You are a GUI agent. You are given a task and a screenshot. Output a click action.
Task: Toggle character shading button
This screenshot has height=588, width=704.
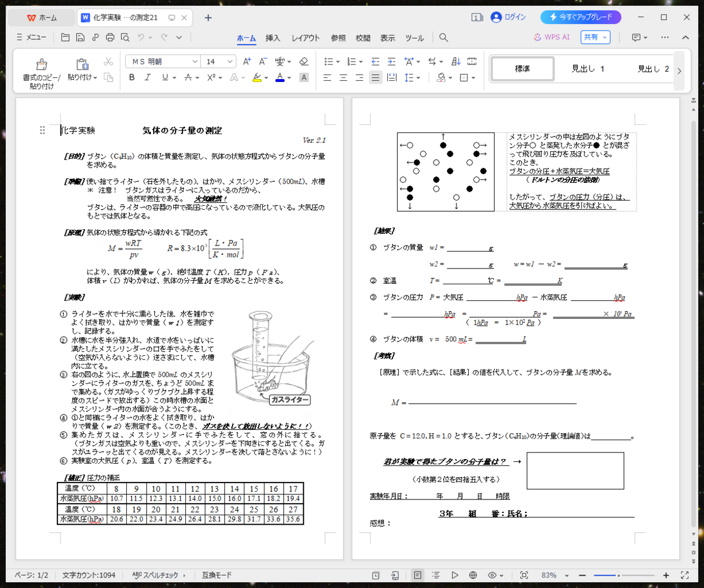[x=304, y=77]
